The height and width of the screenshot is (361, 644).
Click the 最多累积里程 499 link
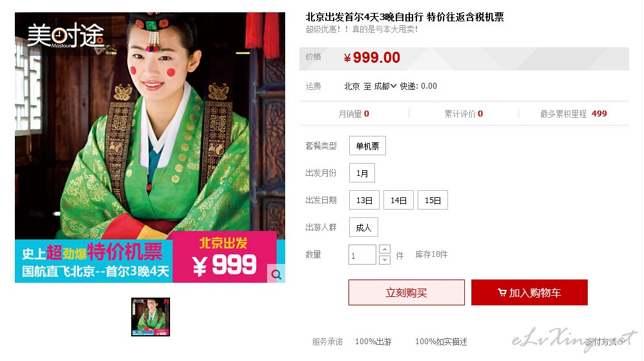574,113
